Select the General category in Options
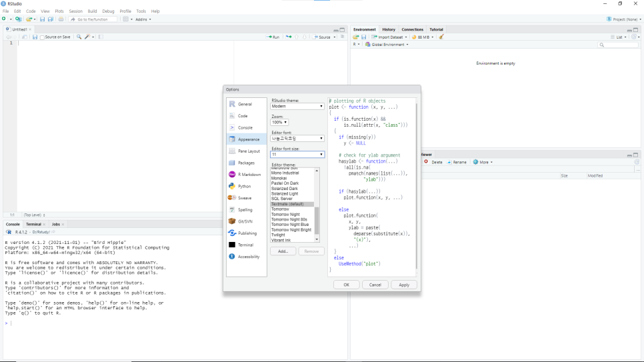Image resolution: width=644 pixels, height=362 pixels. 246,105
